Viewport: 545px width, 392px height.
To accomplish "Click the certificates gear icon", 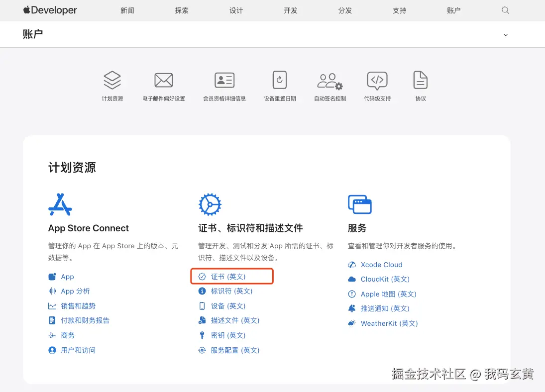I will 210,204.
